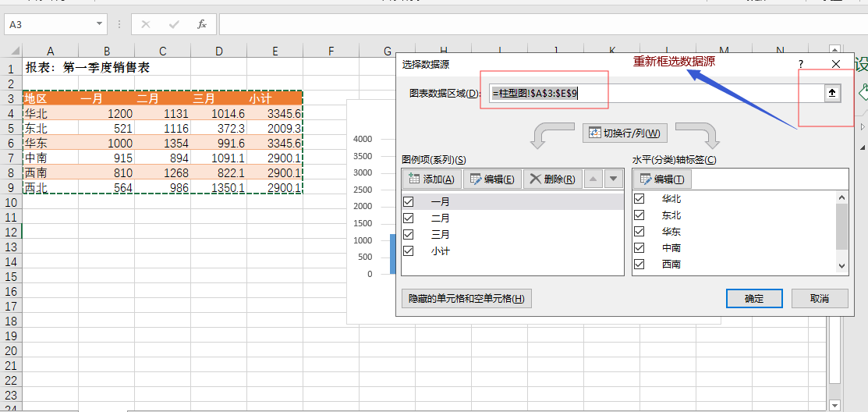Click the axis label list scrollbar thumb

(x=842, y=226)
